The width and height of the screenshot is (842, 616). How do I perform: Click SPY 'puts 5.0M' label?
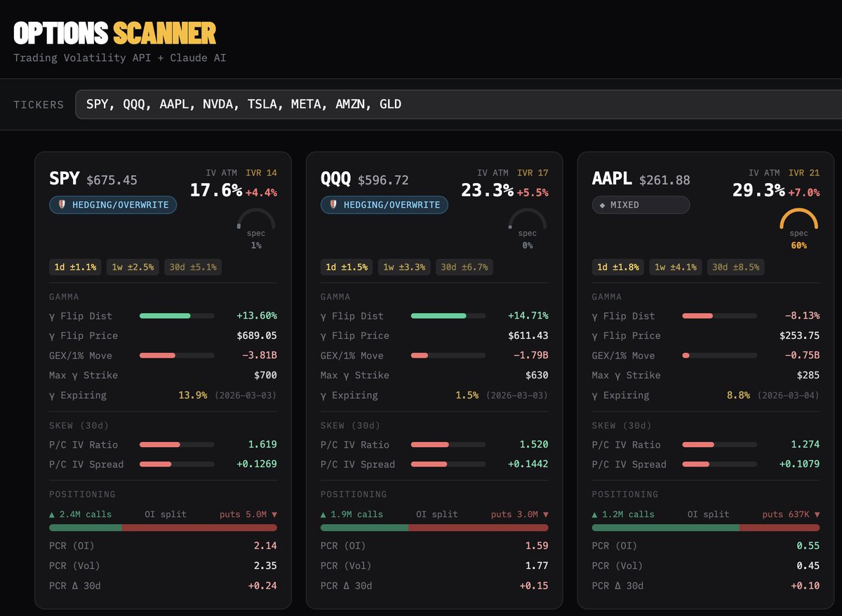pos(248,514)
